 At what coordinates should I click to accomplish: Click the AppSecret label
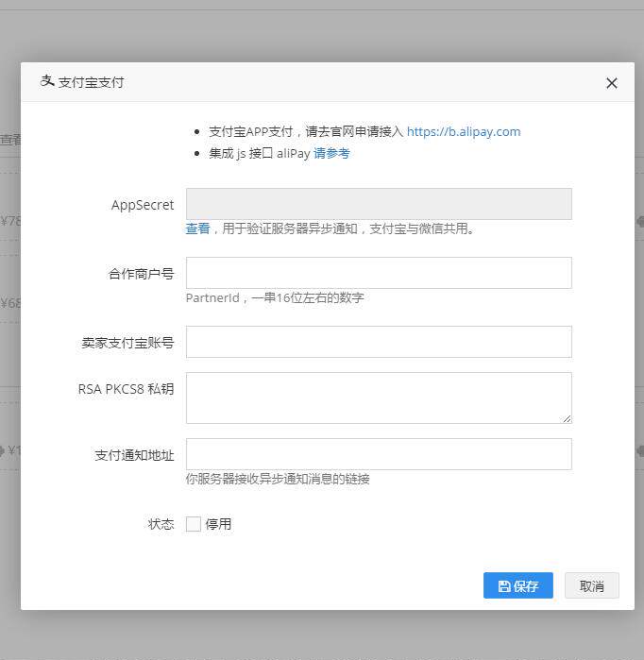(x=143, y=205)
